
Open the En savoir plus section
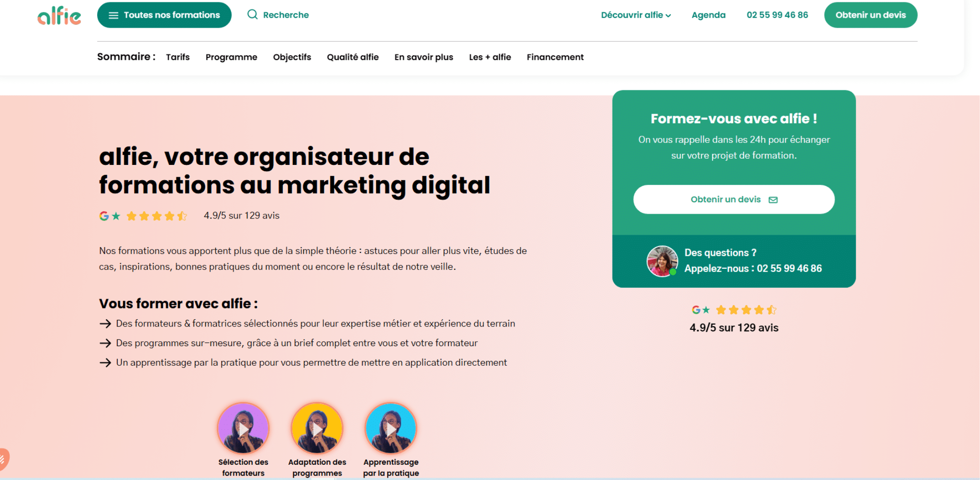click(424, 57)
